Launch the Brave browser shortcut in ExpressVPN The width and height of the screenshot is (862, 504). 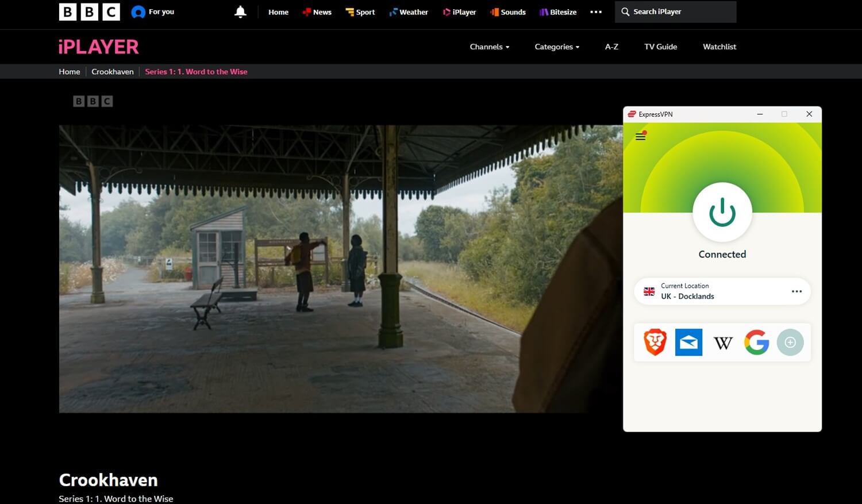(655, 342)
